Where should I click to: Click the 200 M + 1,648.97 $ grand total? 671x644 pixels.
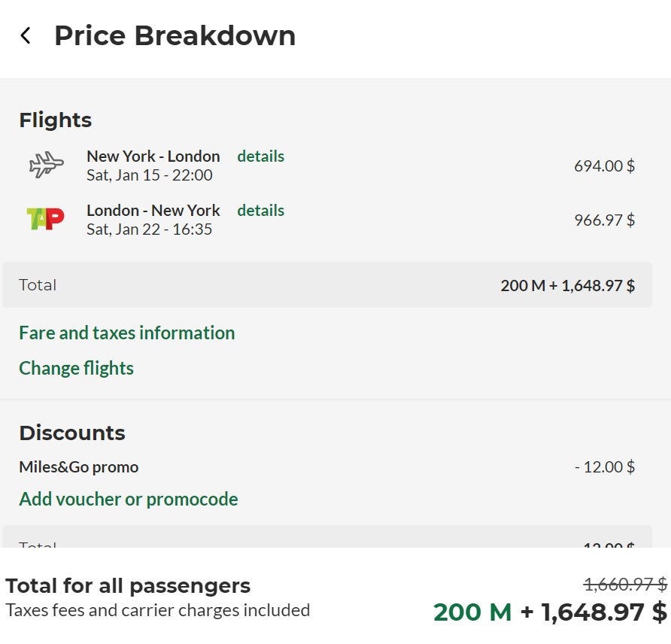tap(550, 612)
